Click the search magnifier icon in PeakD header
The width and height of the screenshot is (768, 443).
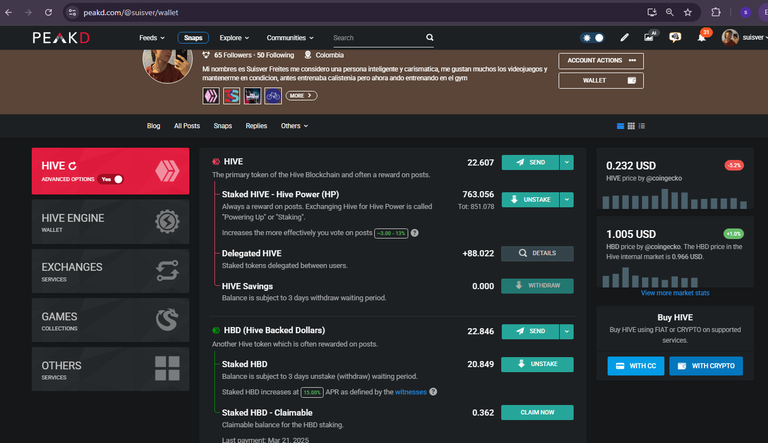pyautogui.click(x=430, y=37)
